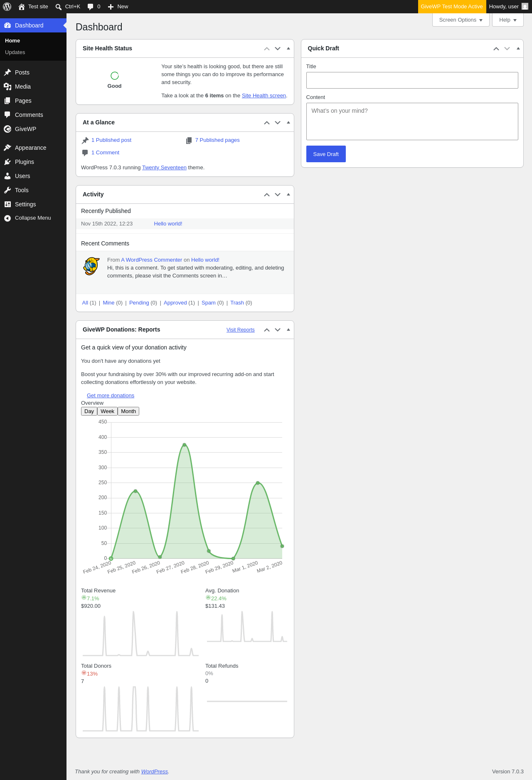Collapse the At a Glance panel
This screenshot has width=532, height=780.
[288, 123]
